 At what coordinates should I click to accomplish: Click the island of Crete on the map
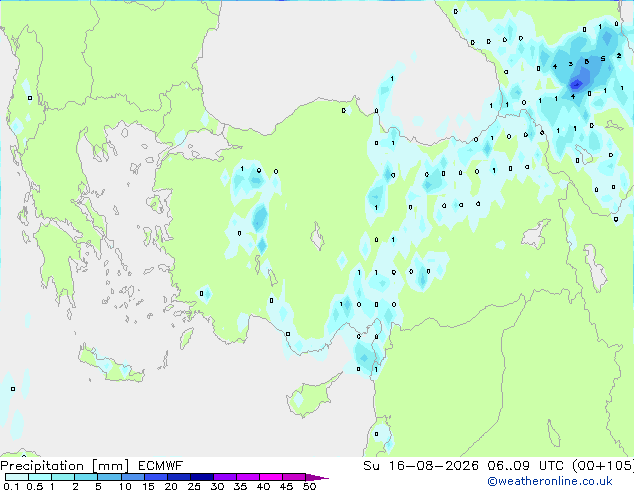coord(111,366)
